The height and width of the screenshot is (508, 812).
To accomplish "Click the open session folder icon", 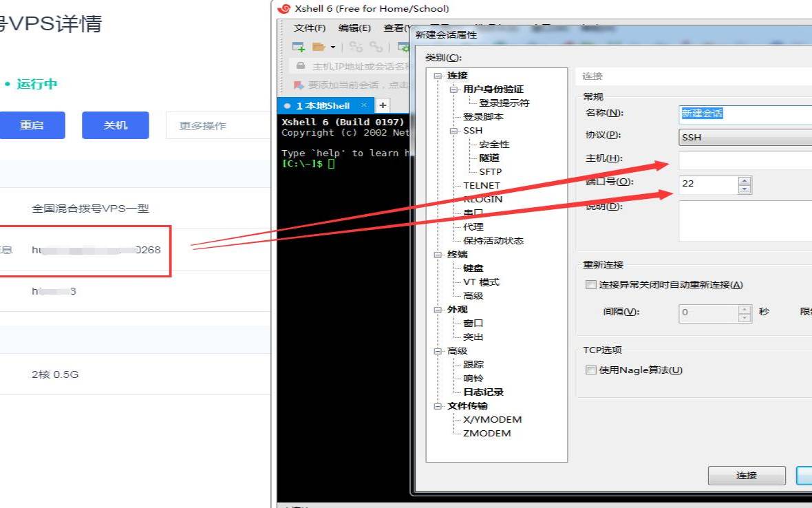I will pos(319,47).
